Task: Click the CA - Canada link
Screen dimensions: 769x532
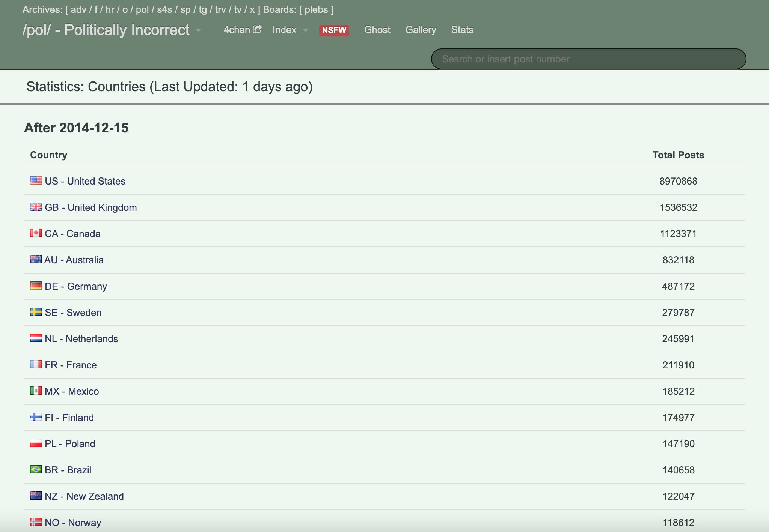Action: [72, 234]
